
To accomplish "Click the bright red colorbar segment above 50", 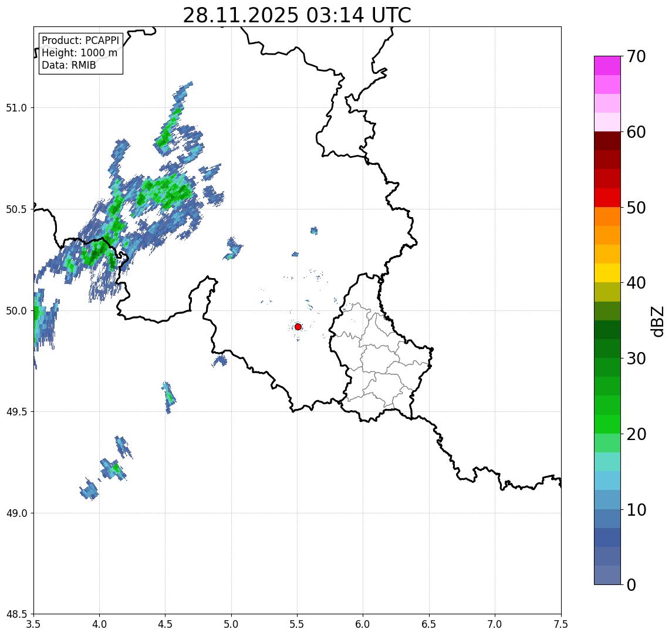I will (607, 198).
